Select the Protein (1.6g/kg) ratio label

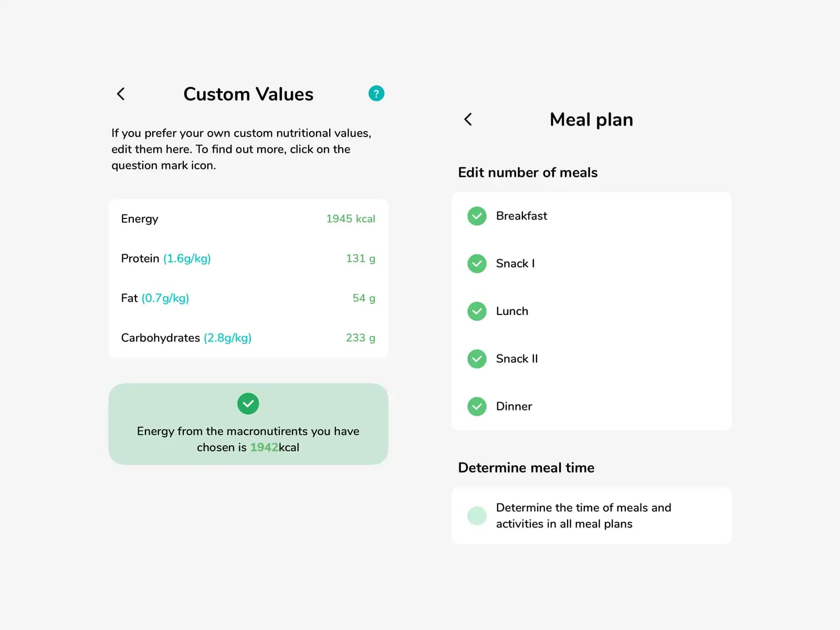pyautogui.click(x=187, y=258)
